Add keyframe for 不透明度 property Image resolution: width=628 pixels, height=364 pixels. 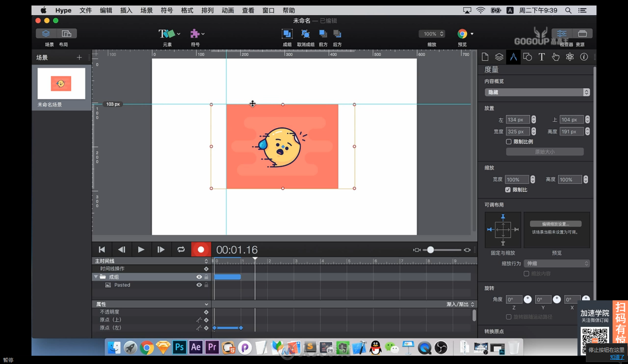coord(206,312)
